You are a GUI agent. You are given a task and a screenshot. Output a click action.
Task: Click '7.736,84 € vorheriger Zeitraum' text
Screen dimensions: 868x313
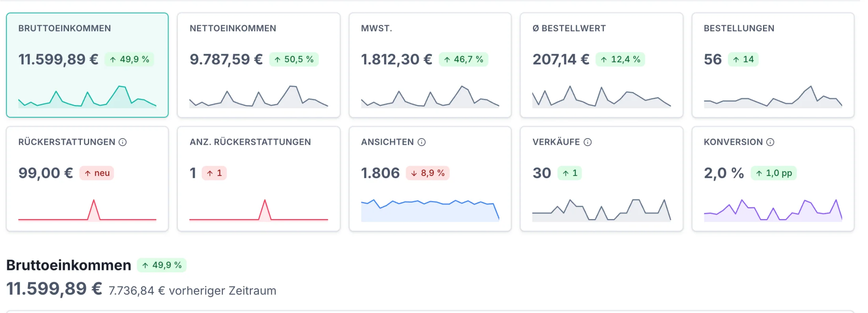coord(193,291)
